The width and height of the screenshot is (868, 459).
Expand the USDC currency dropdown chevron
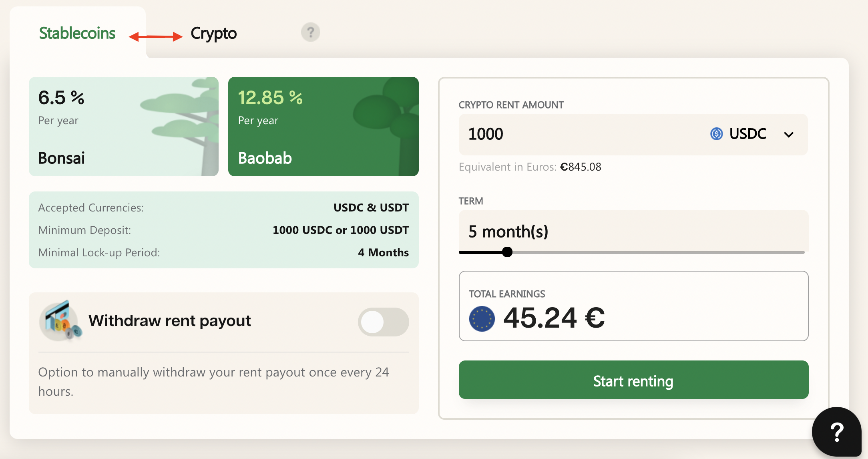tap(788, 135)
